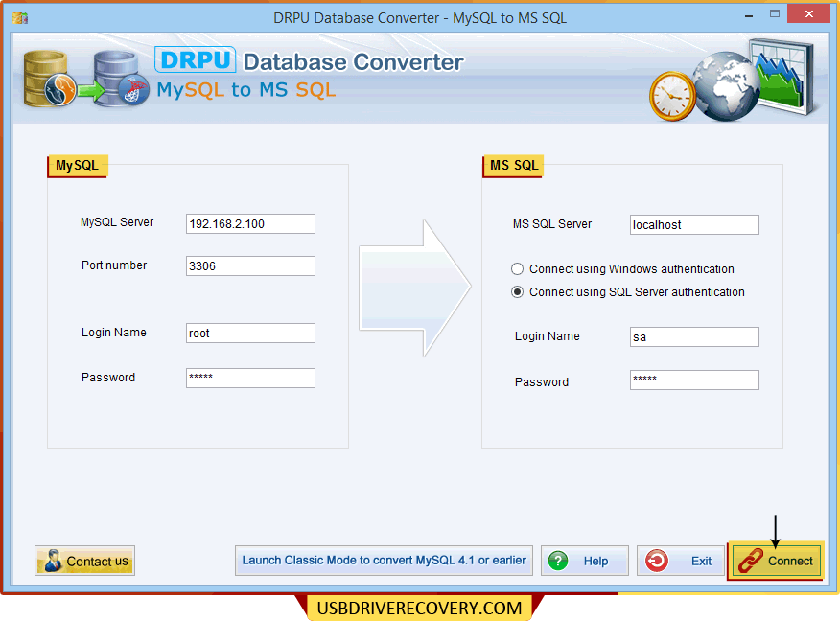Focus the MySQL Password field

pos(250,378)
